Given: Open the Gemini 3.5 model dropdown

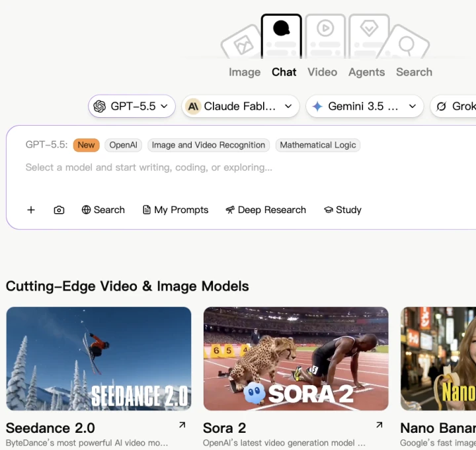Looking at the screenshot, I should (364, 106).
